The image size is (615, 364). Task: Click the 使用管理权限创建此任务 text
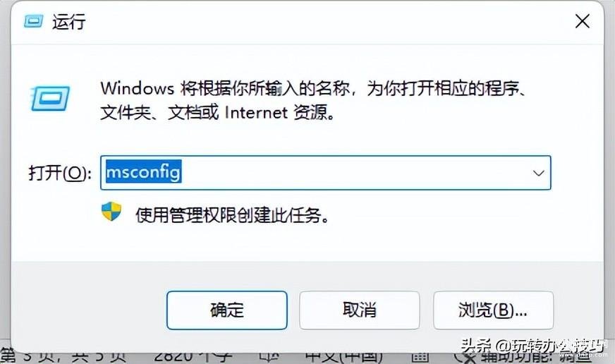tap(232, 215)
